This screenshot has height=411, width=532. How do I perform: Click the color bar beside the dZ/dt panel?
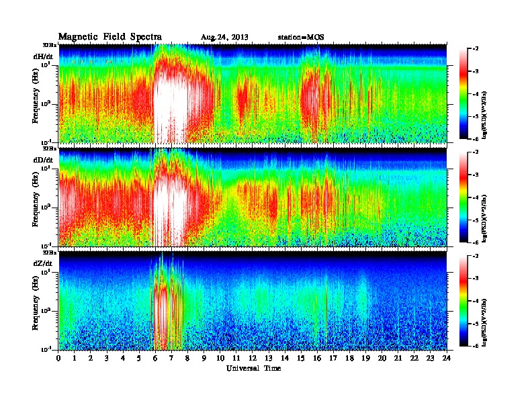coord(463,301)
